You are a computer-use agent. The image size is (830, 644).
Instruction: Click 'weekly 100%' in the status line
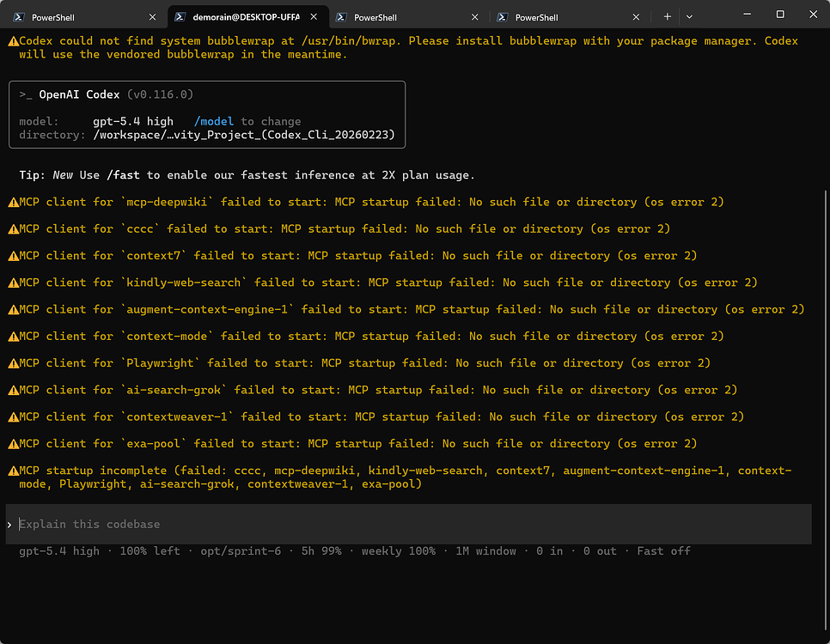coord(399,551)
